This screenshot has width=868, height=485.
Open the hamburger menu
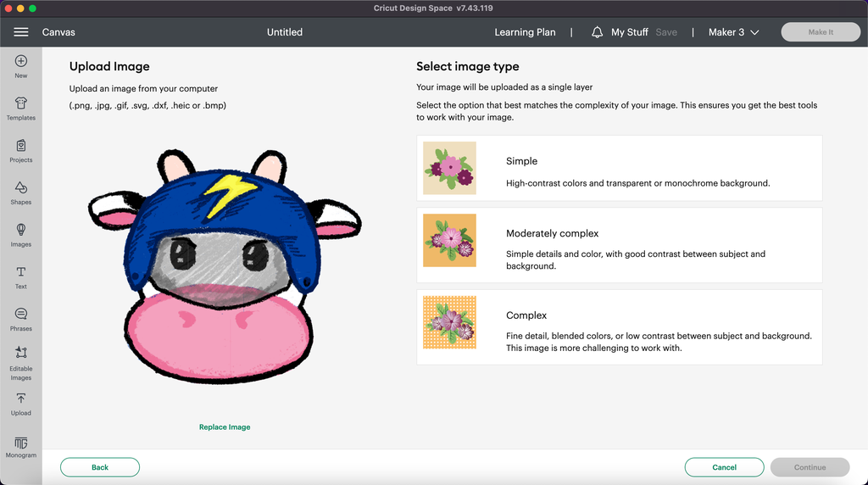(x=21, y=32)
